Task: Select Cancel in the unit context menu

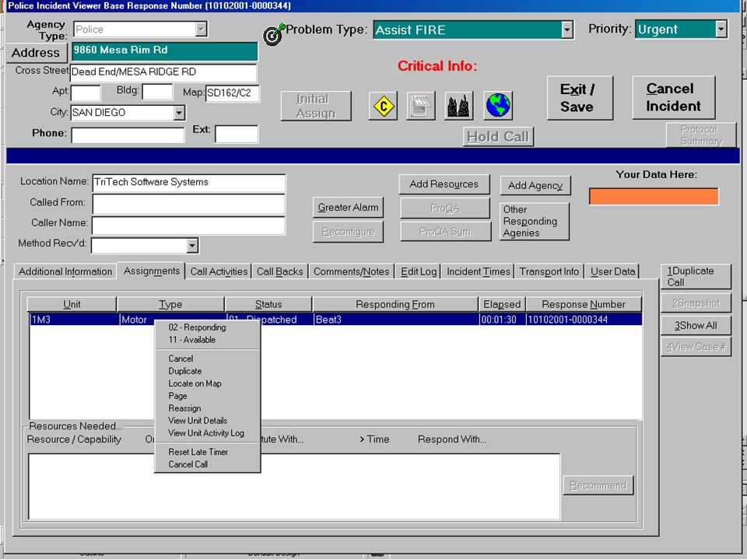Action: (x=208, y=359)
